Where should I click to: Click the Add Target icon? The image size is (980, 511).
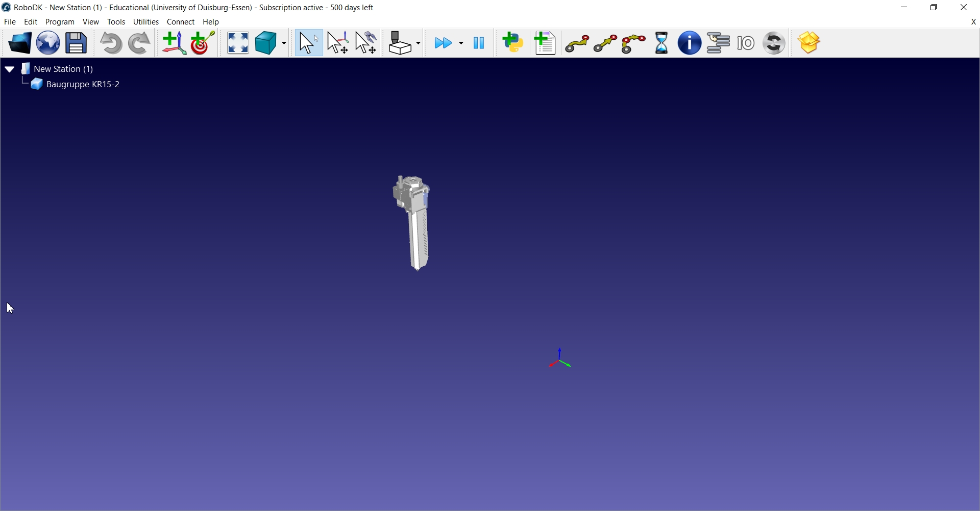coord(203,43)
